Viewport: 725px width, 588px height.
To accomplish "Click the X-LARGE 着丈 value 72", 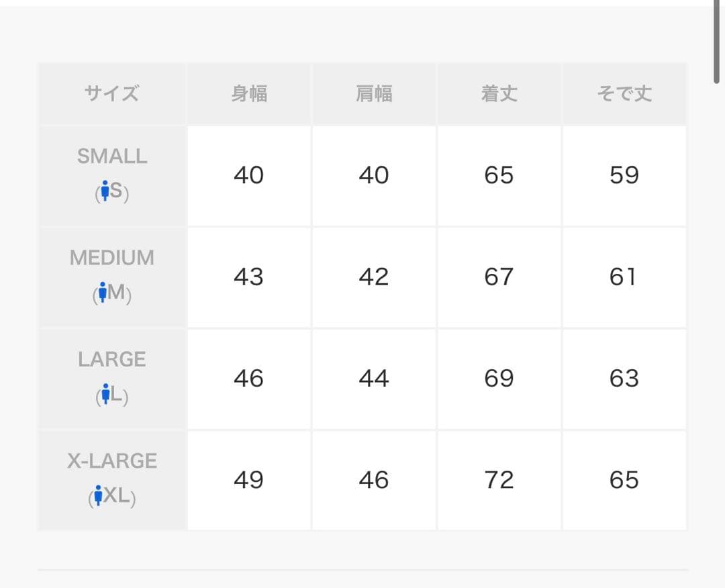I will coord(499,480).
